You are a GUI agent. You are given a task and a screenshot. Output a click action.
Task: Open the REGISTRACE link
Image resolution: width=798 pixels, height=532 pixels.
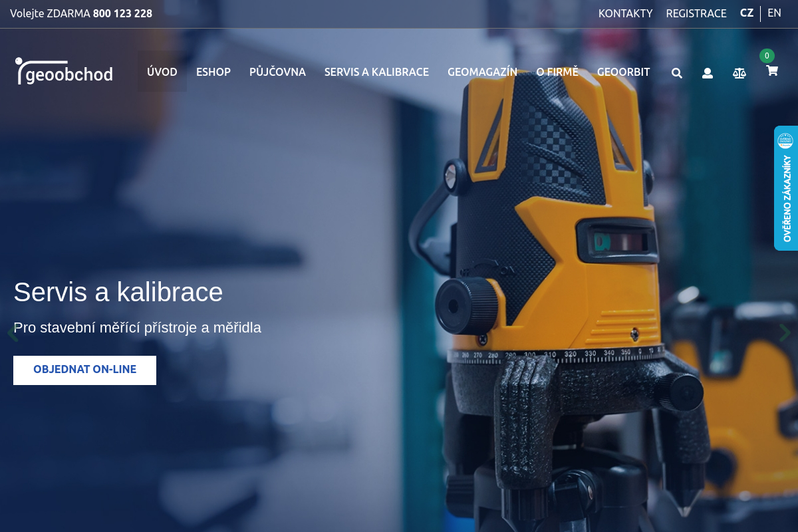tap(696, 13)
